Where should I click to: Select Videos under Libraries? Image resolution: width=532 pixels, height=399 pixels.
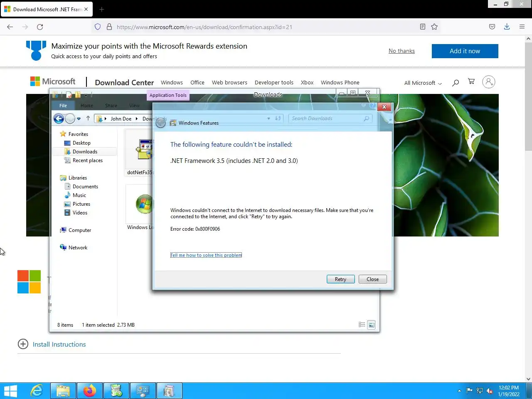pyautogui.click(x=80, y=213)
